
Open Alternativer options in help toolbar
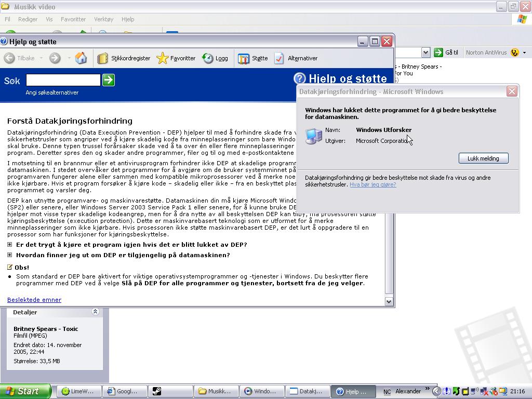coord(296,58)
